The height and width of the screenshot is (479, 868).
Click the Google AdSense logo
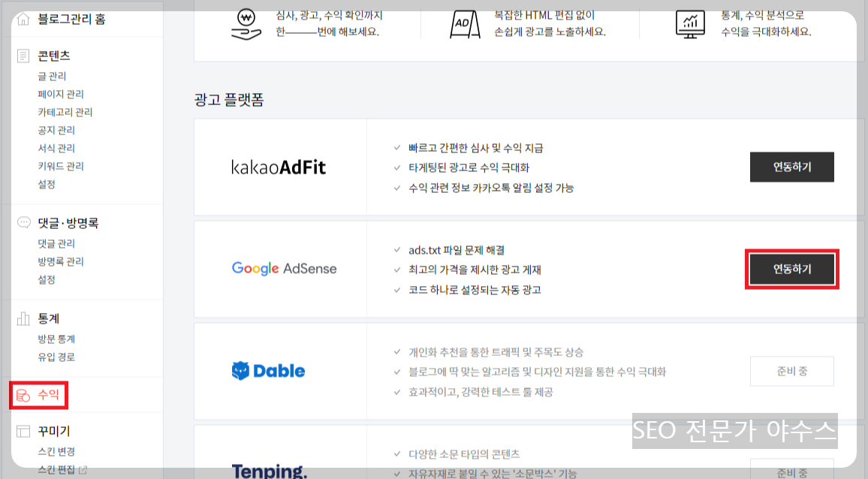point(284,269)
